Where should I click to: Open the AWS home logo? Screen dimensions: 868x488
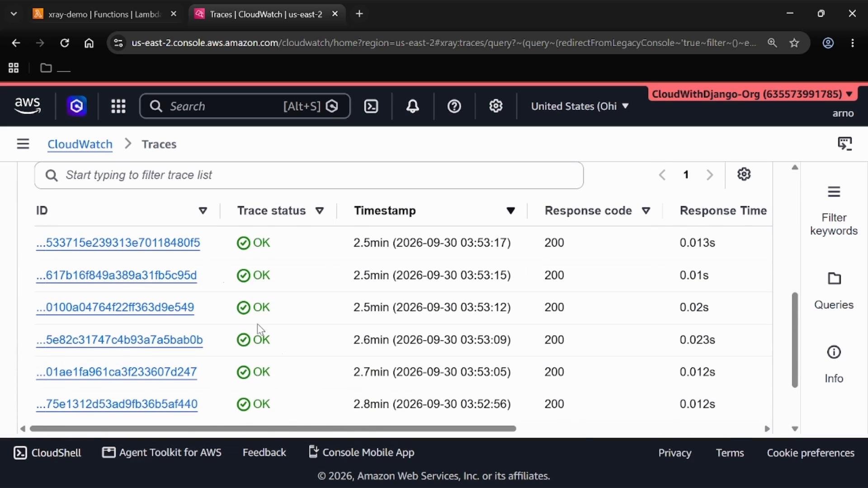28,106
